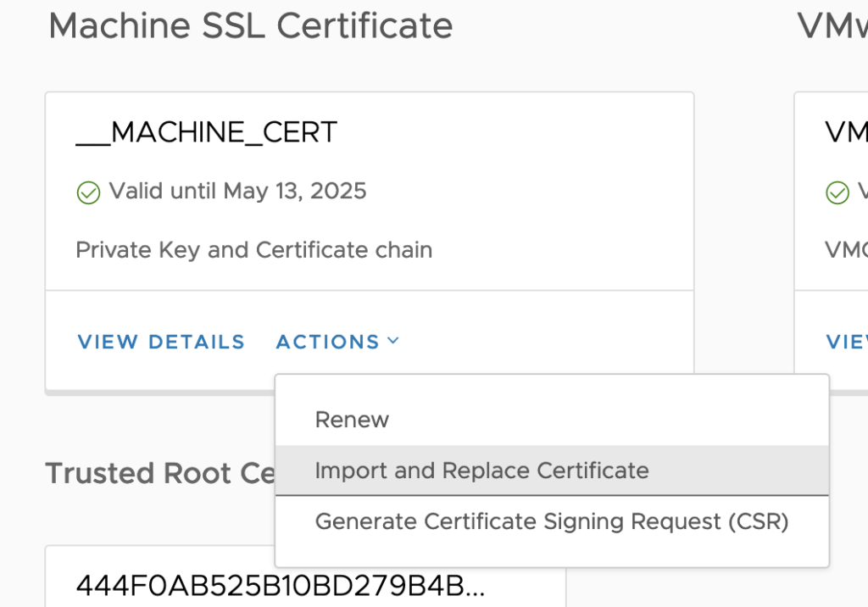The width and height of the screenshot is (868, 607).
Task: Click the VMC description text on the right card
Action: [846, 250]
